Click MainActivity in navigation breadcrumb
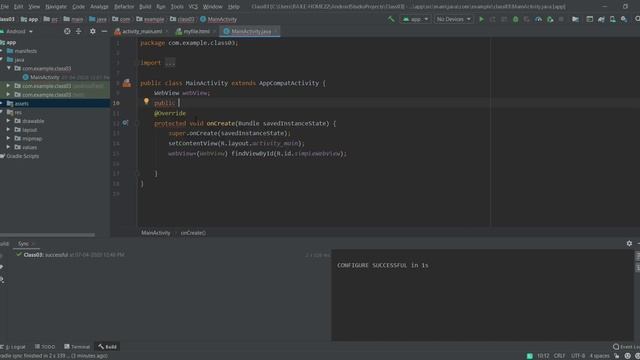Screen dimensions: 640x360 point(218,19)
